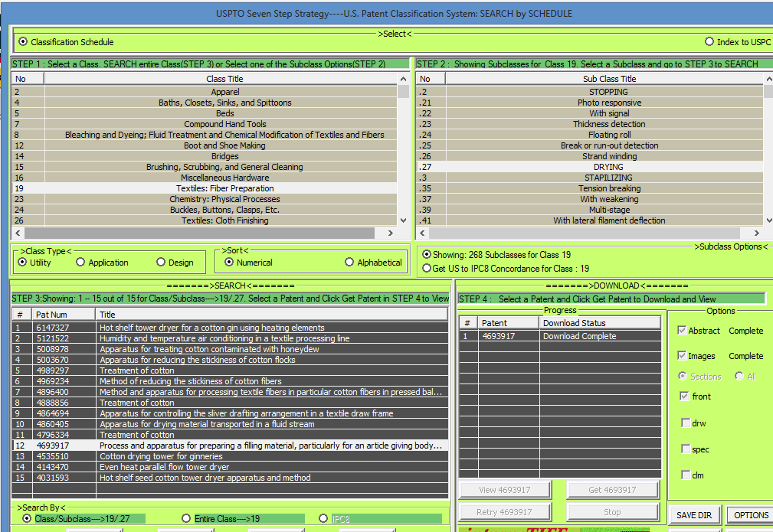Click down arrow of Class Title list scrollbar

[403, 220]
